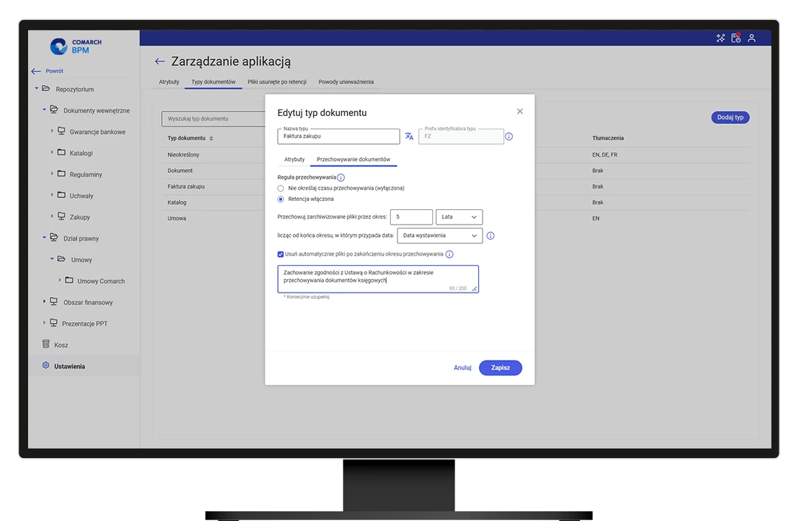The width and height of the screenshot is (798, 532).
Task: Click the Anuluj link
Action: click(462, 367)
